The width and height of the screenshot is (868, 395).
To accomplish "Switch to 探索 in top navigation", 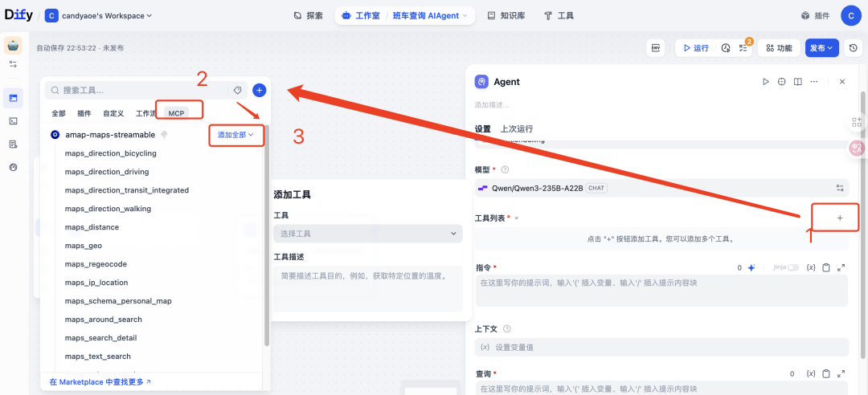I will (309, 15).
